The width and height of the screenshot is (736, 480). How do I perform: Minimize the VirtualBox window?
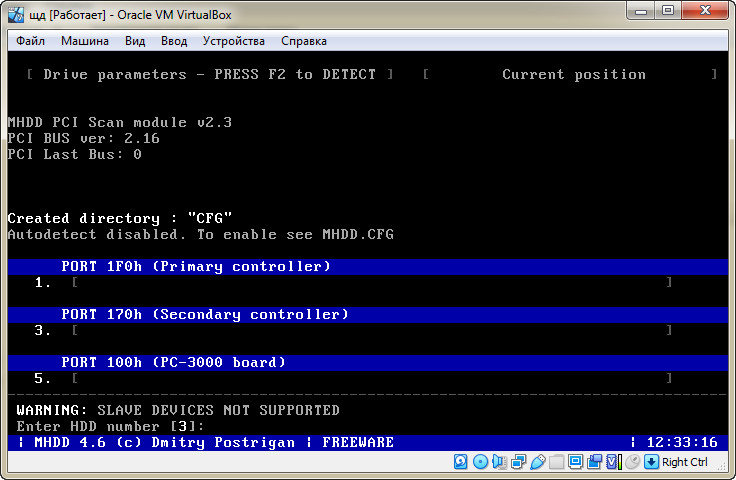[x=641, y=11]
